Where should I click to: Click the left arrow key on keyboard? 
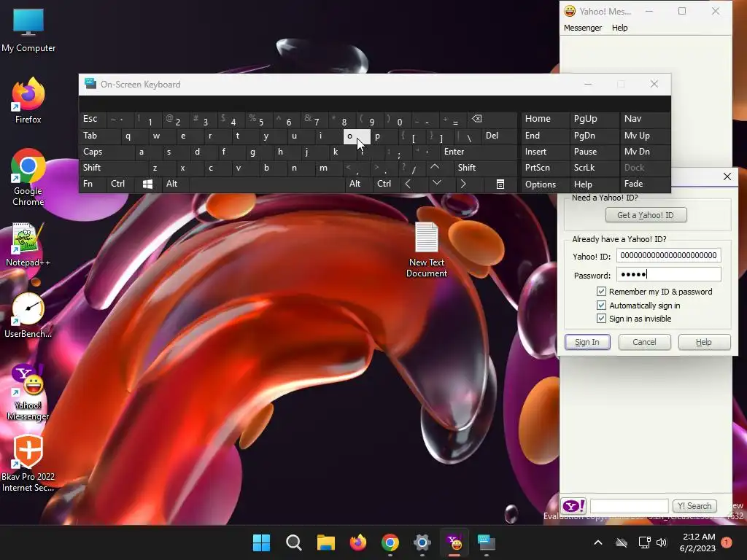408,184
